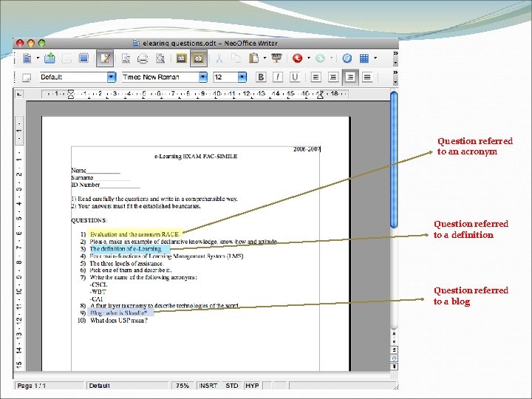Screen dimensions: 532x399
Task: Toggle Italic formatting button
Action: (278, 77)
